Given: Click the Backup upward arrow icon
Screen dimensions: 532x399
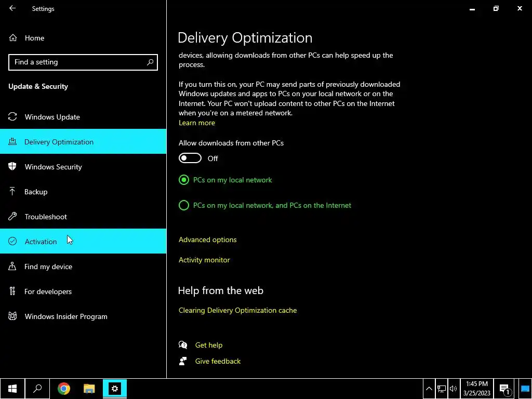Looking at the screenshot, I should pos(12,191).
